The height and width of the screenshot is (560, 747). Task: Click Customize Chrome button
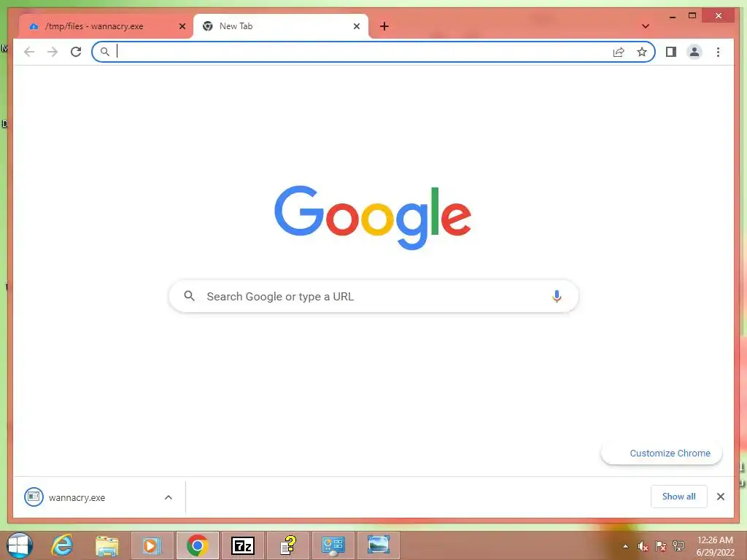point(662,454)
